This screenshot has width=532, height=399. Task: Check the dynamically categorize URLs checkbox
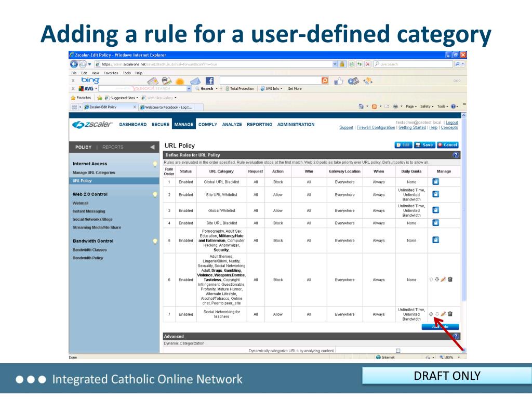click(398, 351)
